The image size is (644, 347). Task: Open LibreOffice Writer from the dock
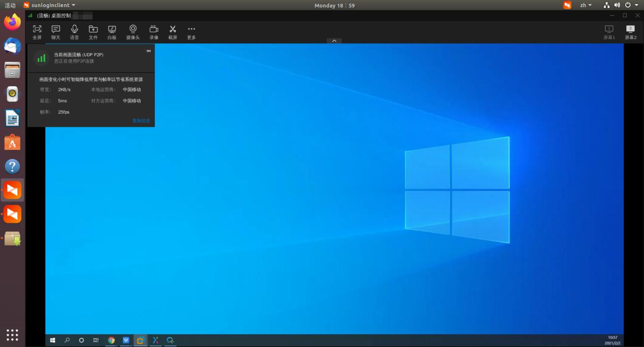(x=13, y=118)
